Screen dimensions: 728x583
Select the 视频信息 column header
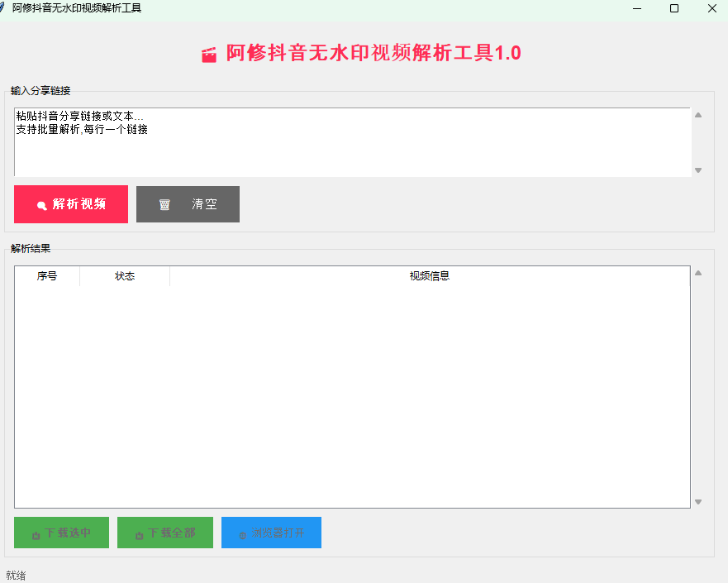429,276
